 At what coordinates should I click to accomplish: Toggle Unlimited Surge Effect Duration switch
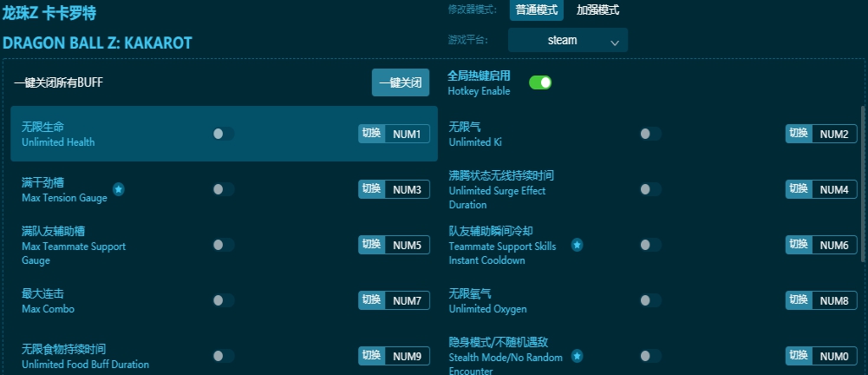tap(650, 189)
